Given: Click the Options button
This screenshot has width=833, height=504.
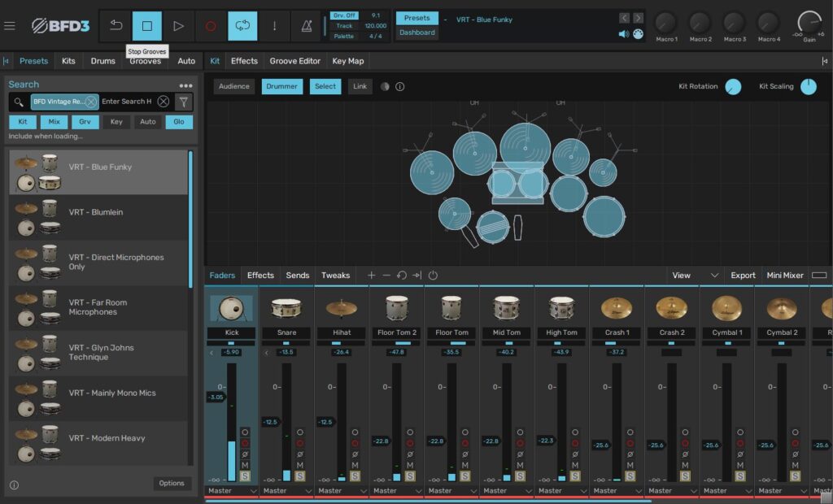Looking at the screenshot, I should (x=172, y=483).
